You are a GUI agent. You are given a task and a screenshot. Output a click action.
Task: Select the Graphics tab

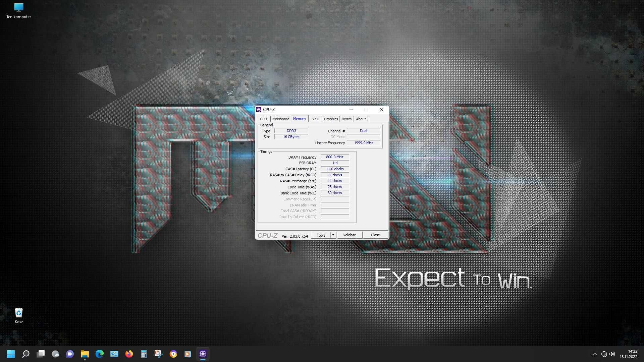[x=330, y=118]
